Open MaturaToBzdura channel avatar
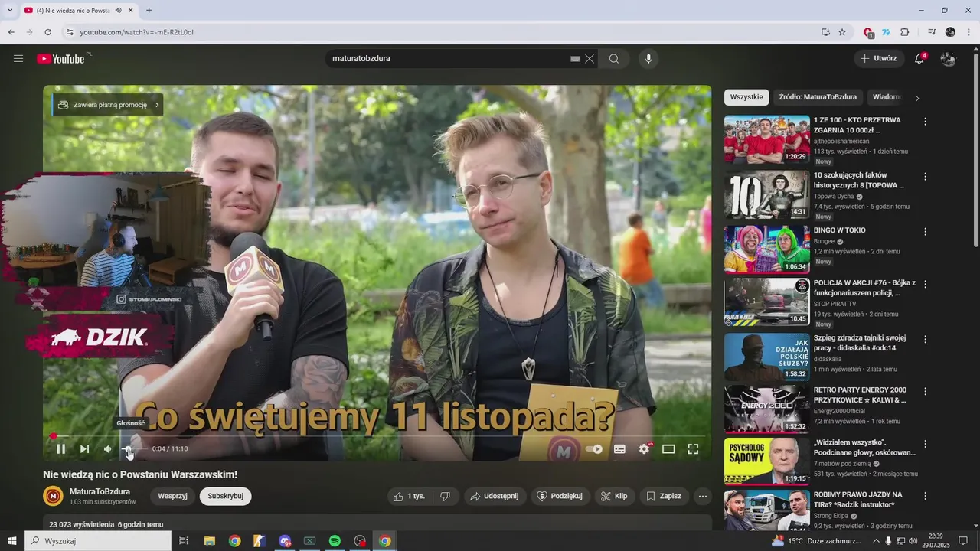Image resolution: width=980 pixels, height=551 pixels. pos(53,496)
